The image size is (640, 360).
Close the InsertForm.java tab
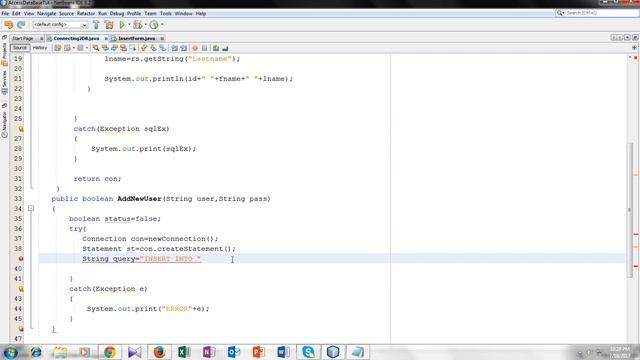click(162, 38)
